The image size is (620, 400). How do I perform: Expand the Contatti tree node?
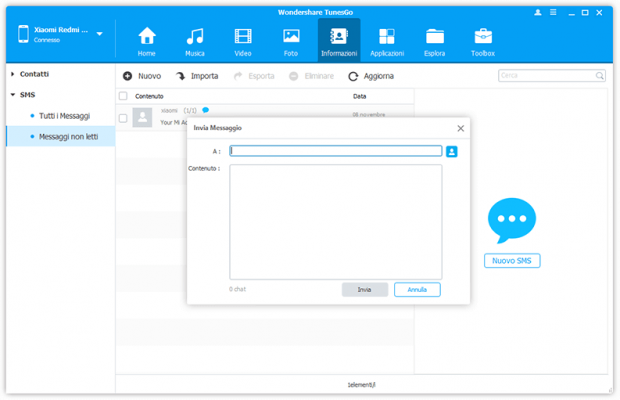tap(12, 74)
